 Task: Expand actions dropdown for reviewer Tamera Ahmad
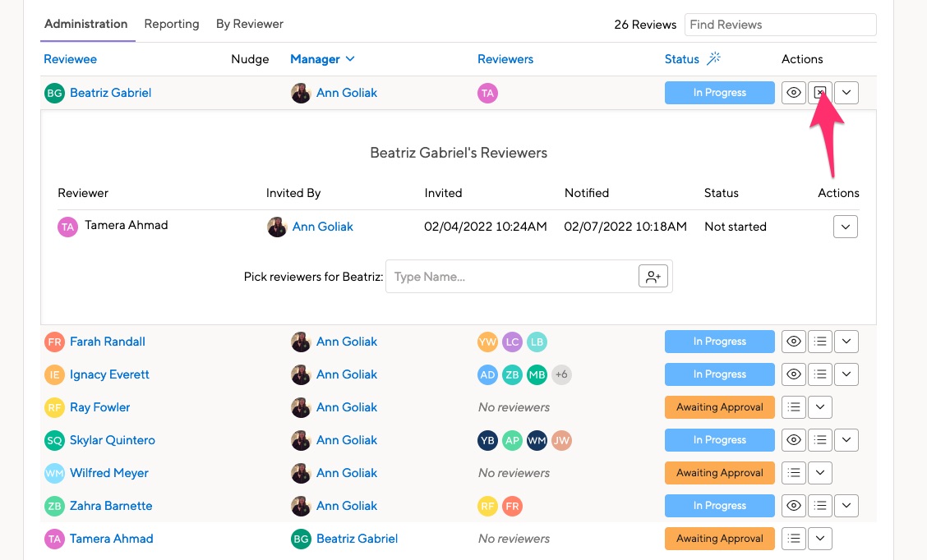tap(845, 227)
